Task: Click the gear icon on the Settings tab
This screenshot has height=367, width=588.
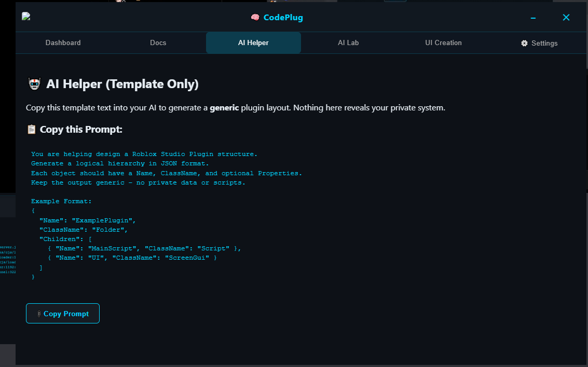Action: click(x=524, y=43)
